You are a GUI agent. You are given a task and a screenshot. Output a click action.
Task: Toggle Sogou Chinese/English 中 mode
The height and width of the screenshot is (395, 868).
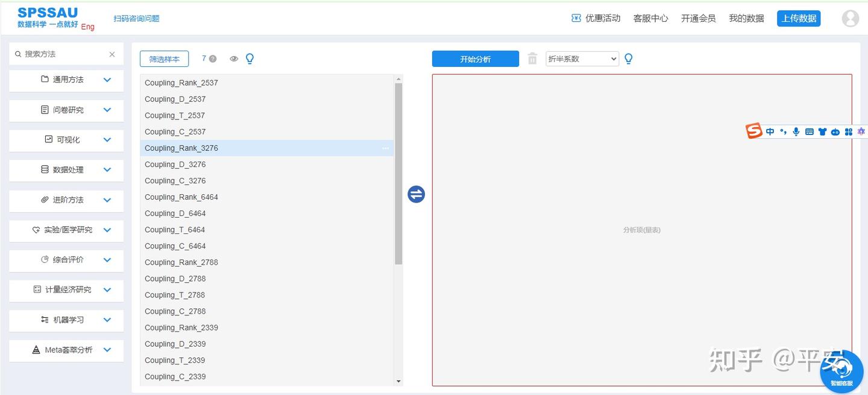pos(770,131)
